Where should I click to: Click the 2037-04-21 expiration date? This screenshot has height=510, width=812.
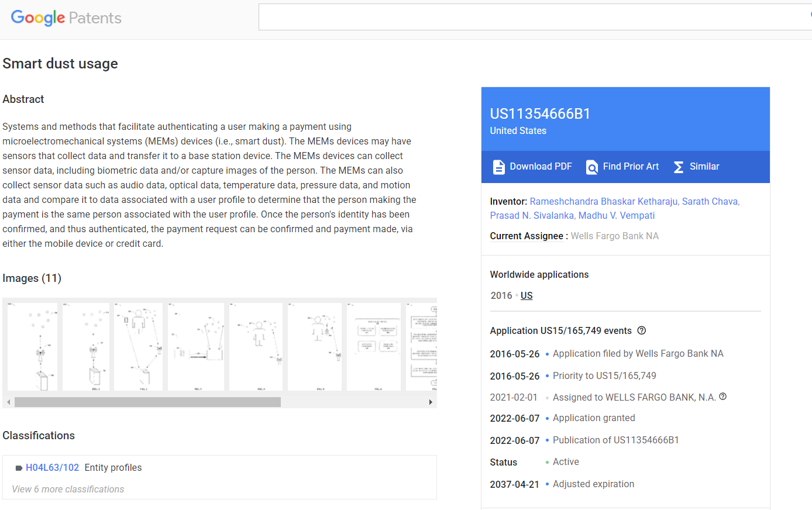pyautogui.click(x=515, y=484)
